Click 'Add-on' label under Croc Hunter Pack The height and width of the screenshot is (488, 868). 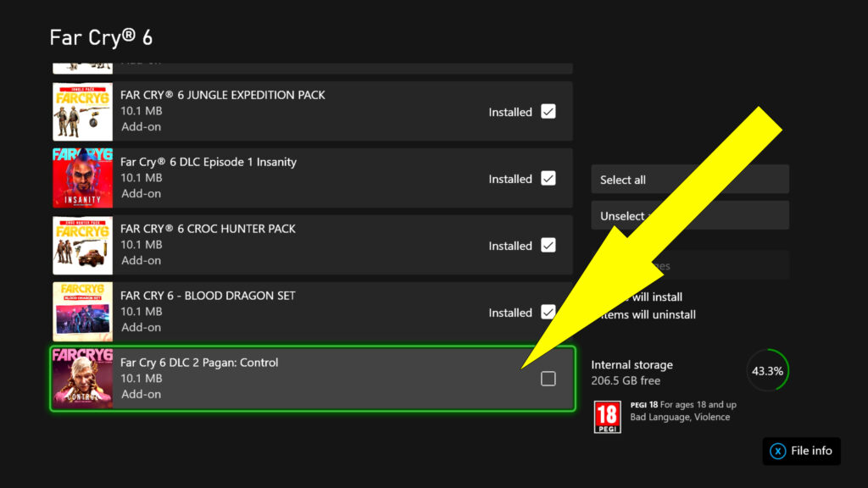point(142,261)
